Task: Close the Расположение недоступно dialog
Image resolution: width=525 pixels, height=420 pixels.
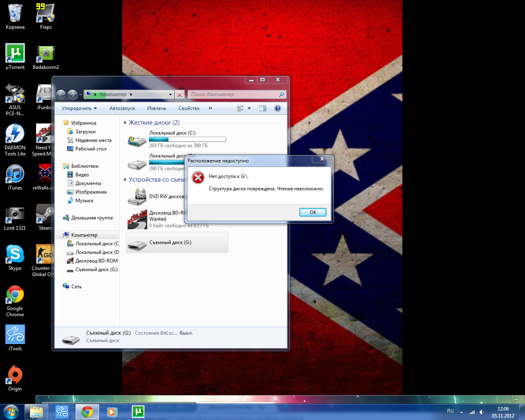Action: [x=322, y=159]
